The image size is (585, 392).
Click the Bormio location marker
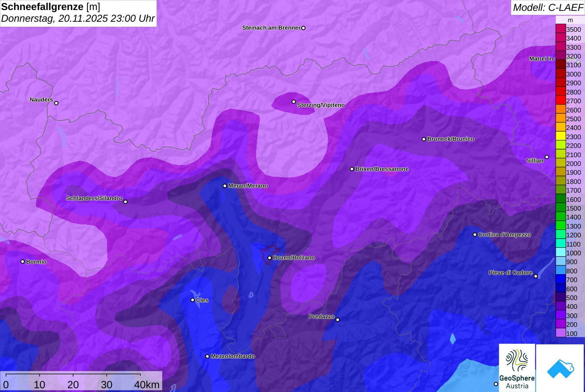(x=23, y=262)
